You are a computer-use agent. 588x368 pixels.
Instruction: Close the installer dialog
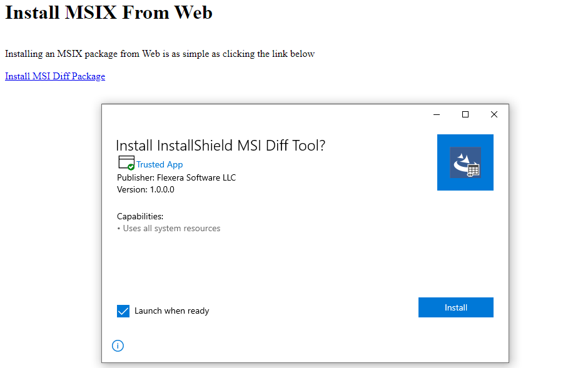coord(494,114)
